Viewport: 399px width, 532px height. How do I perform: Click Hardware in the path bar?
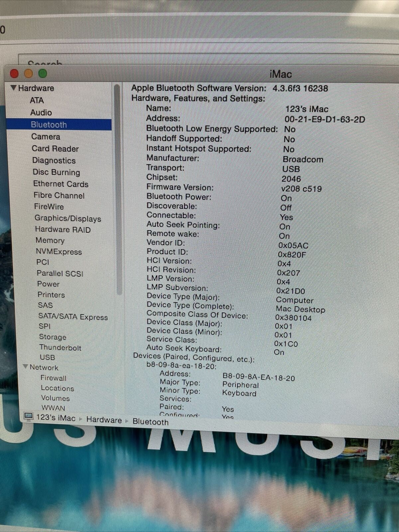(x=104, y=420)
